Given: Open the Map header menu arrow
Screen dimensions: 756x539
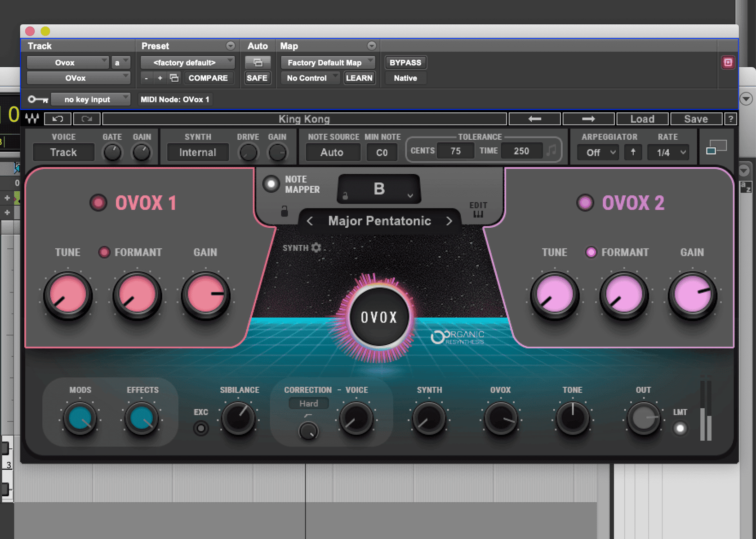Looking at the screenshot, I should click(371, 46).
